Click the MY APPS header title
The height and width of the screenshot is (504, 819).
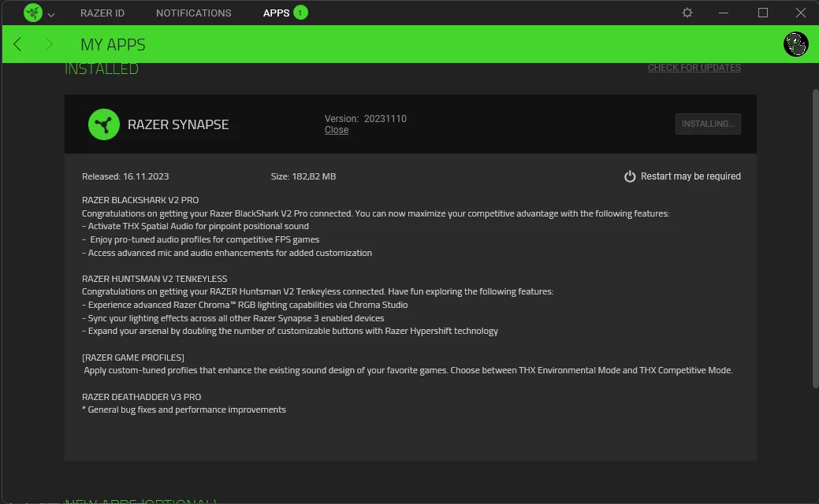pos(113,44)
